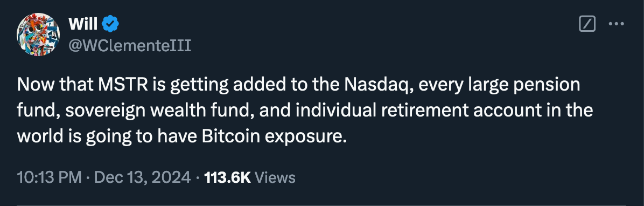Viewport: 644px width, 206px height.
Task: View the 113.6K view count
Action: point(227,177)
